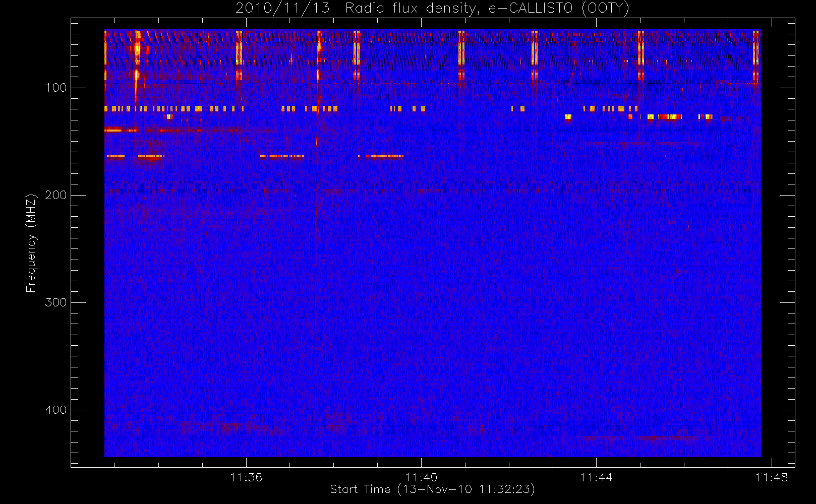
Task: Click the 11:40 time tick label
Action: (421, 477)
